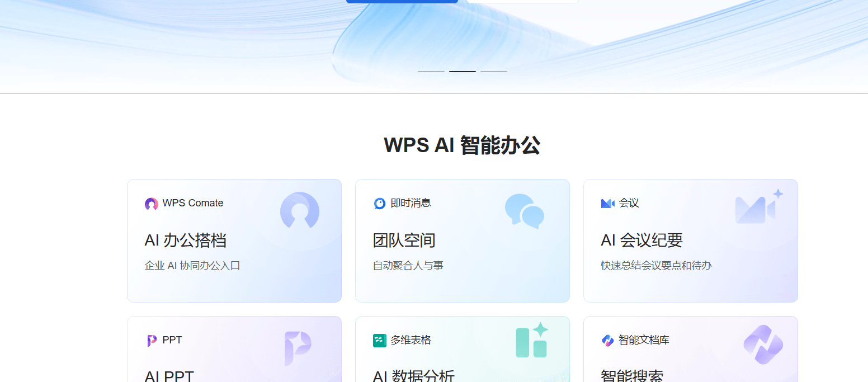Go to first carousel slide indicator
The height and width of the screenshot is (382, 868).
431,72
